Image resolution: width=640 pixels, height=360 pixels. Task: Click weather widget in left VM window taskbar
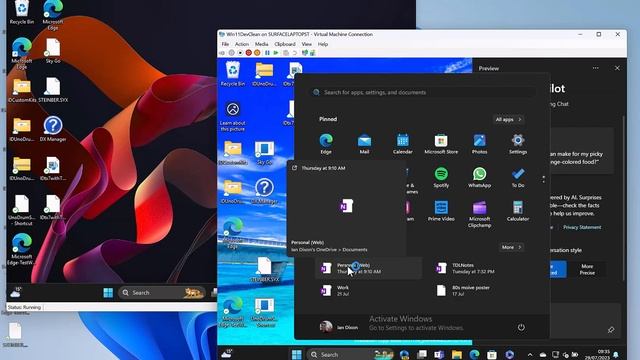pyautogui.click(x=16, y=292)
